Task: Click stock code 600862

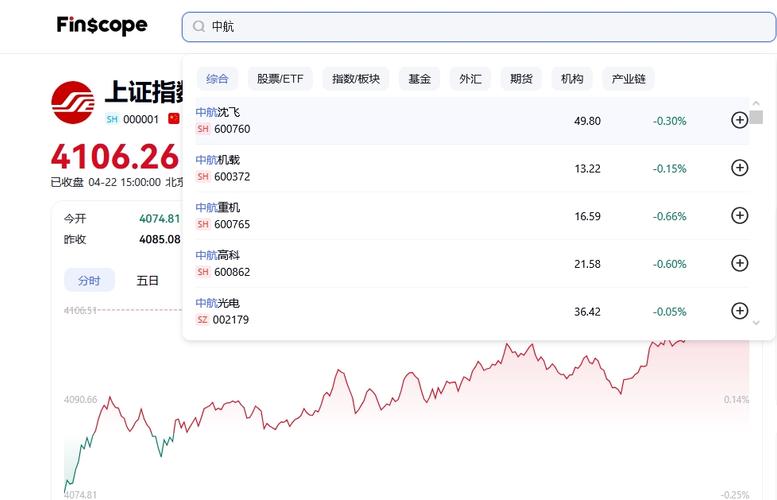Action: [x=232, y=272]
